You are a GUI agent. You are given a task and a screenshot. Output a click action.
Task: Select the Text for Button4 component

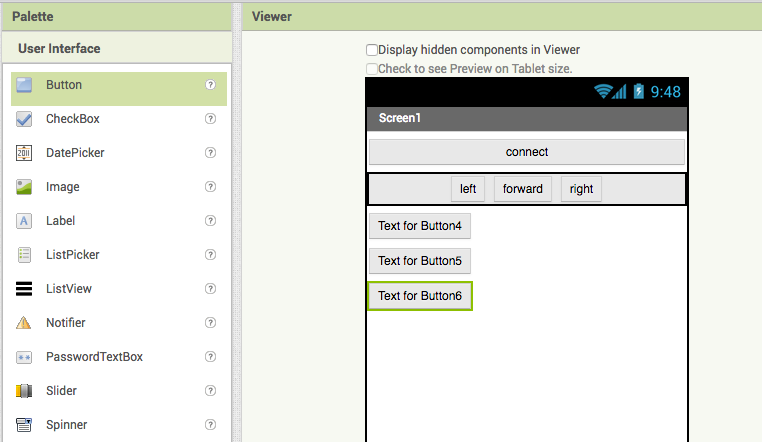point(420,226)
